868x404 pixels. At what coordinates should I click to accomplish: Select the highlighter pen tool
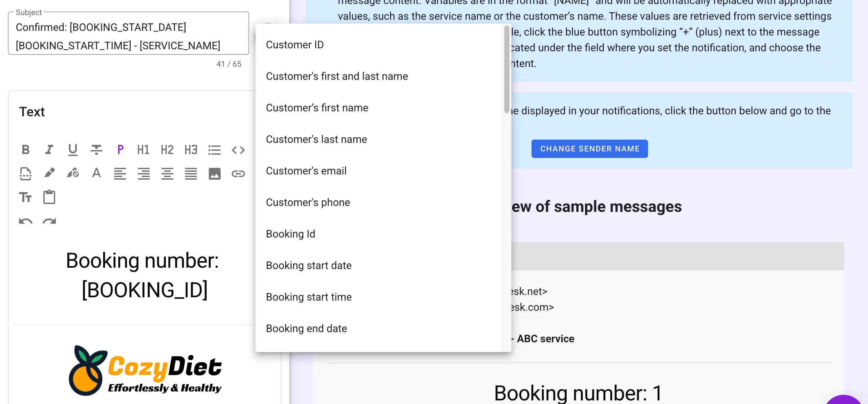point(49,173)
